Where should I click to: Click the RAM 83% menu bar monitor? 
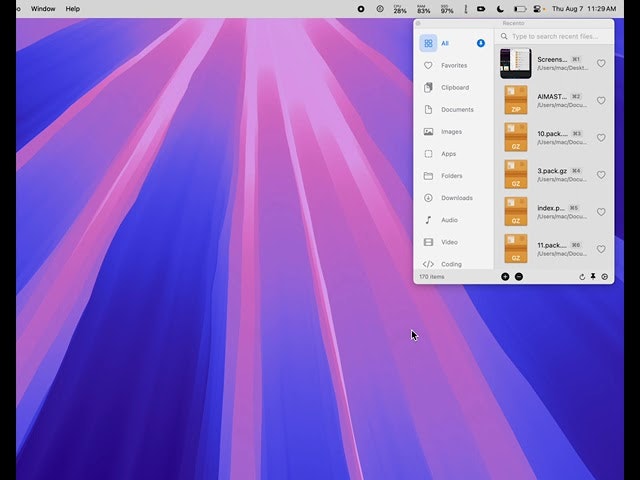[424, 9]
